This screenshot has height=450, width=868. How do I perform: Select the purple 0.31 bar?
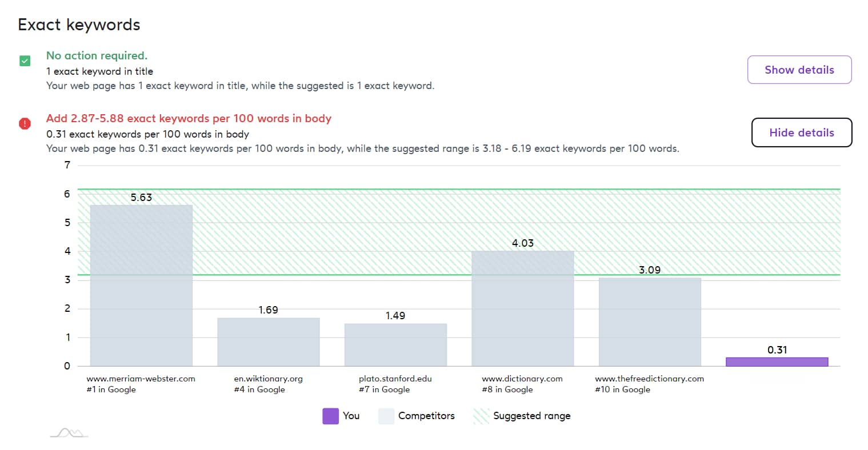coord(777,361)
